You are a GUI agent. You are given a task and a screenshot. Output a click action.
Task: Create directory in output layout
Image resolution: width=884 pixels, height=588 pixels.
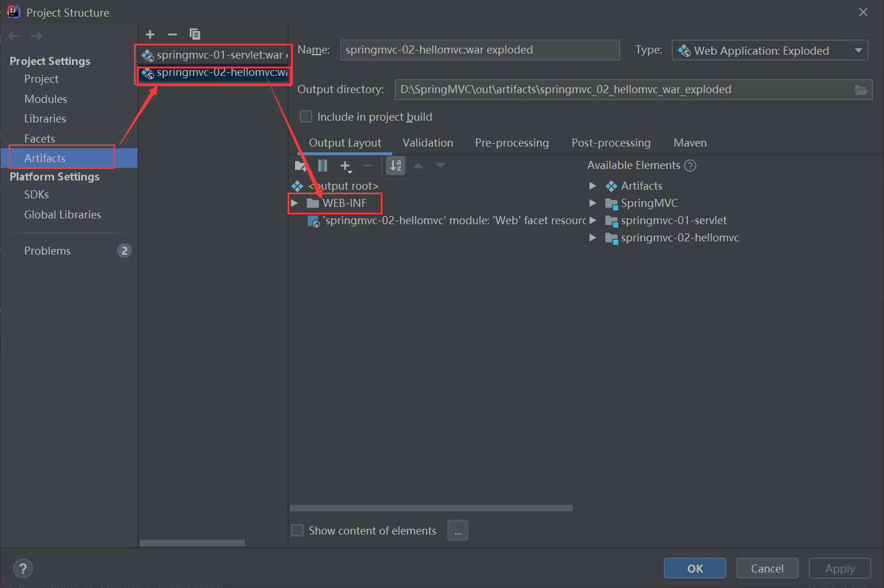tap(301, 166)
